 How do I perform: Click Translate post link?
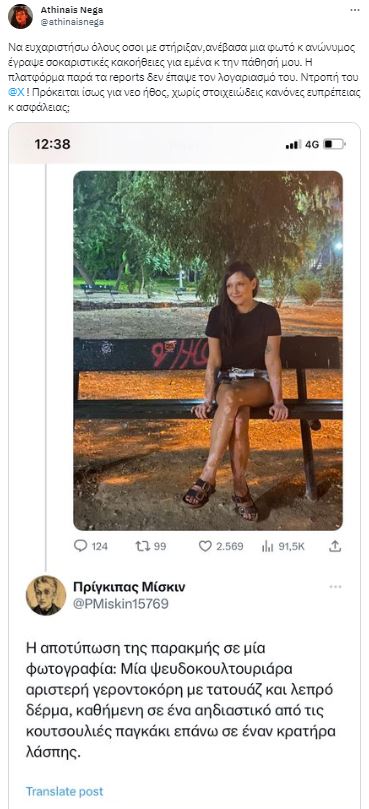(65, 791)
